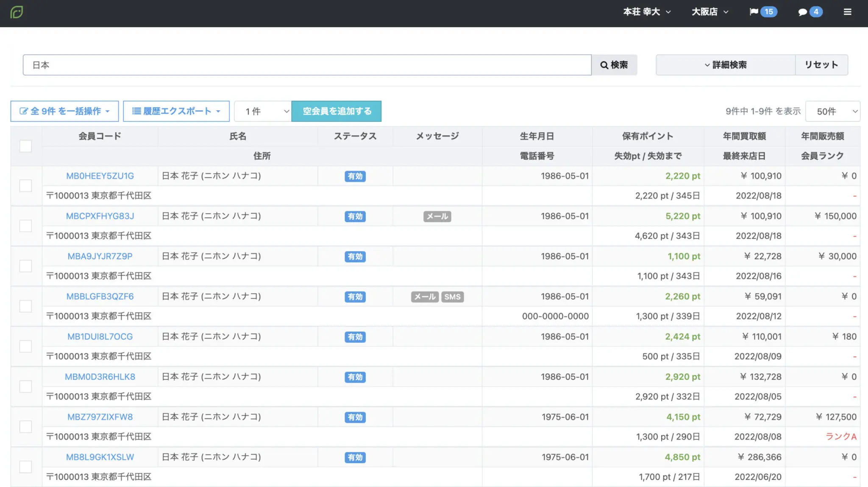
Task: Open member MBA9JYJR7Z9P link
Action: pos(100,256)
